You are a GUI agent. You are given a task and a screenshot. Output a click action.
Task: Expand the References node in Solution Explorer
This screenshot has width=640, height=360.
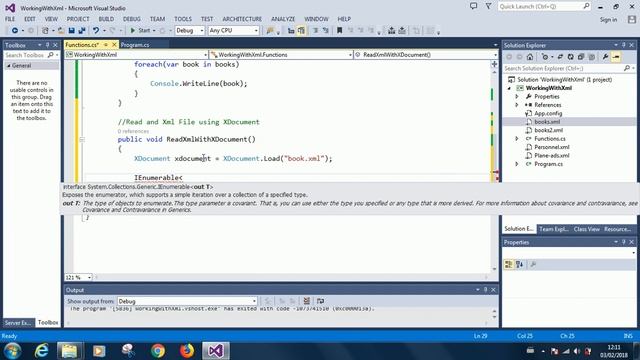tap(517, 105)
